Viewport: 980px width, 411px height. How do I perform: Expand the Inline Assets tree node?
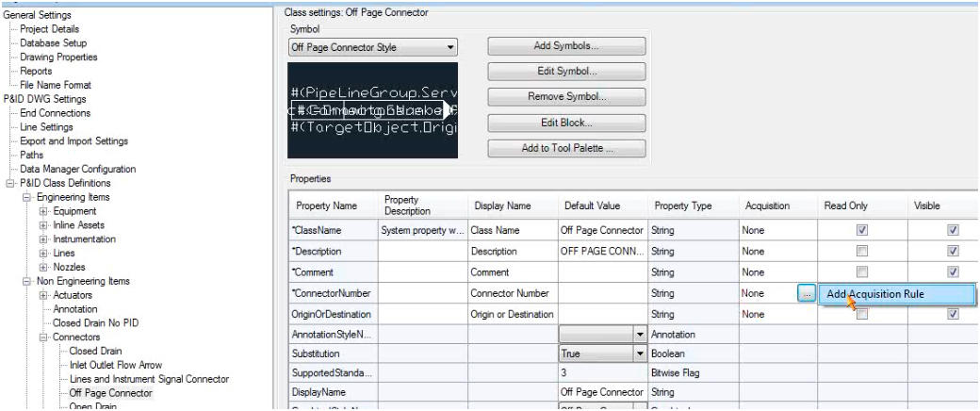(x=43, y=225)
